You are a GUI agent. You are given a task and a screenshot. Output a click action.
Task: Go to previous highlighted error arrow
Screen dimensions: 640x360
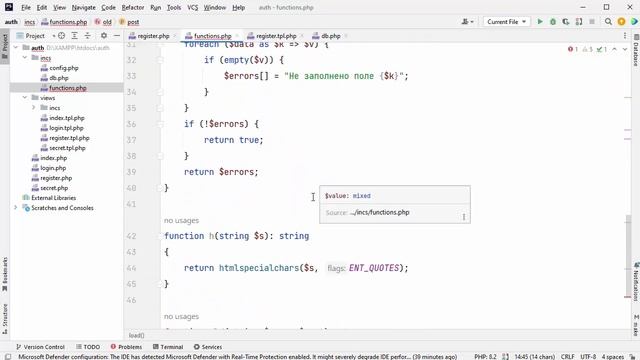614,49
